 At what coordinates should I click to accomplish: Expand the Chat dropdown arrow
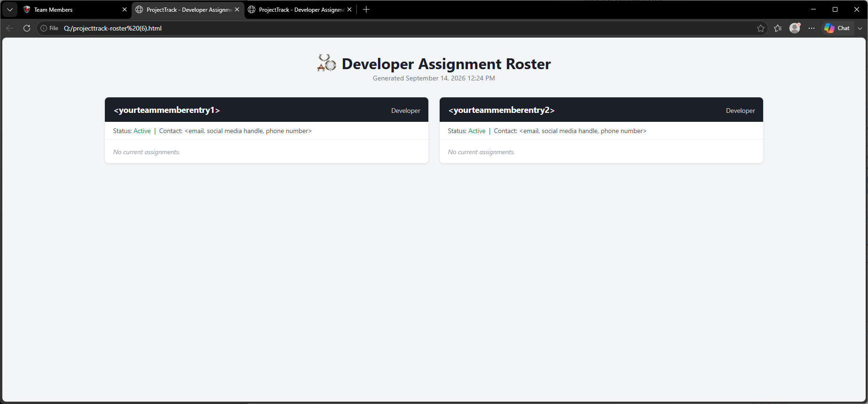tap(860, 28)
